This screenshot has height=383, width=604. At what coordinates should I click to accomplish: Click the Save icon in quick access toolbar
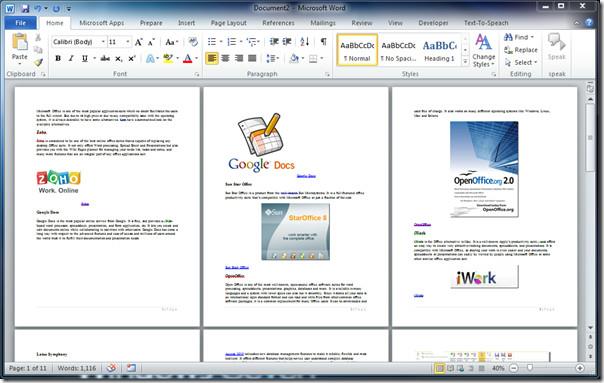point(25,8)
